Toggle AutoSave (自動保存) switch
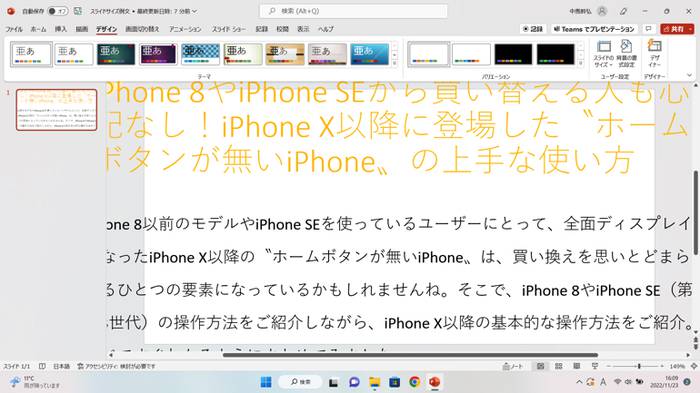 point(58,11)
